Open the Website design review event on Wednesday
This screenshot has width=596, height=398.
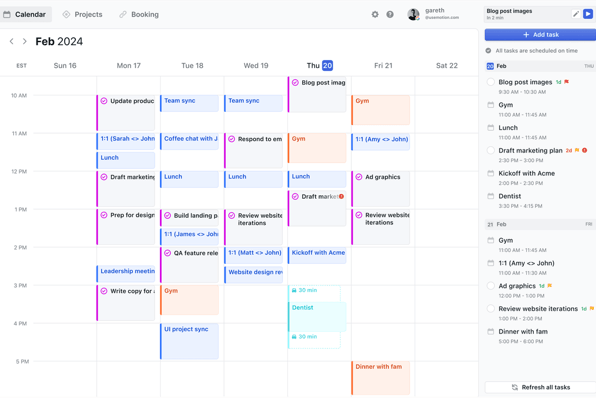pos(254,275)
